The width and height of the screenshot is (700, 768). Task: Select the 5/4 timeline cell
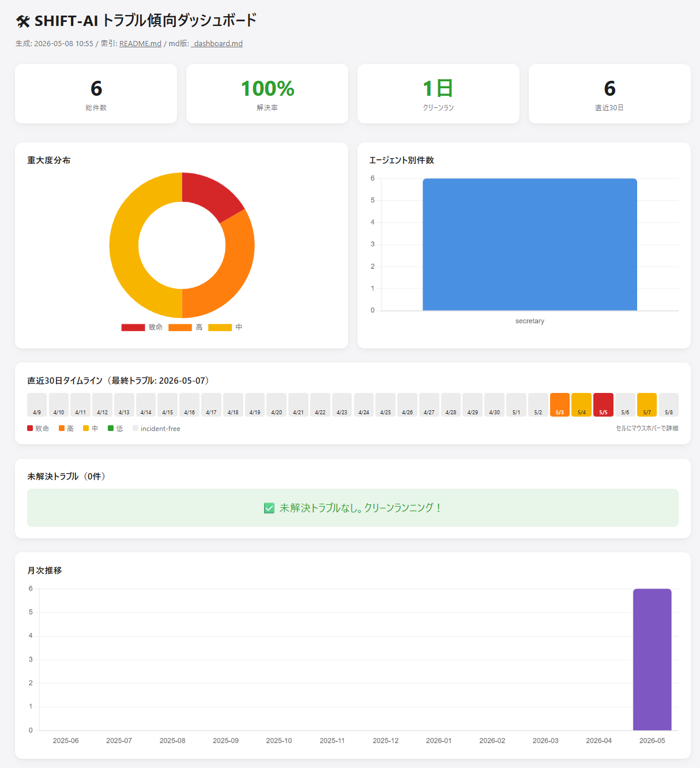point(581,404)
